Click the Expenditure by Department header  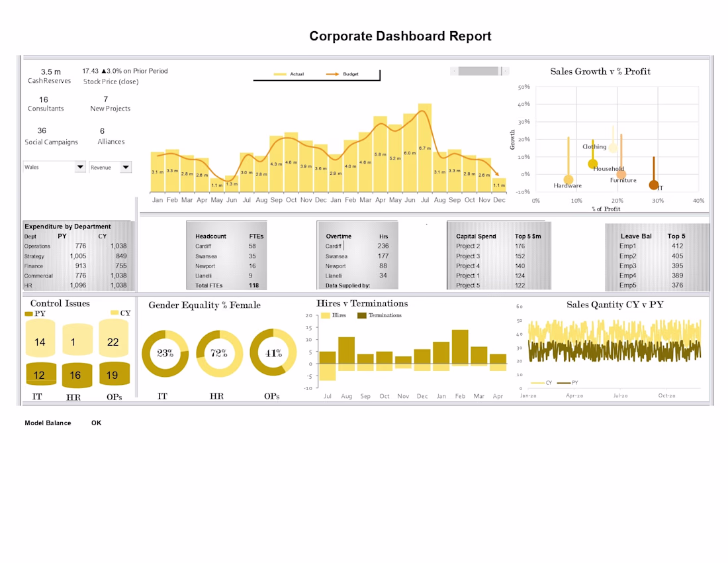[x=68, y=227]
